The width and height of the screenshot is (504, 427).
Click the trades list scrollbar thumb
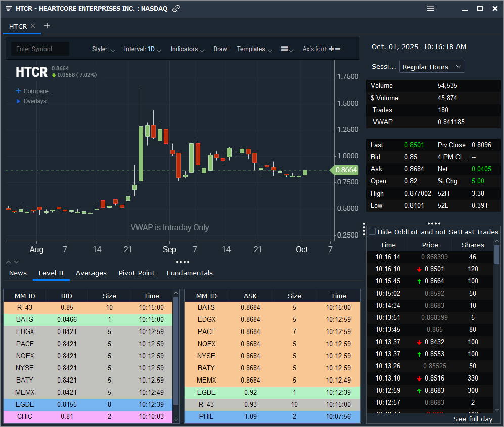[497, 255]
